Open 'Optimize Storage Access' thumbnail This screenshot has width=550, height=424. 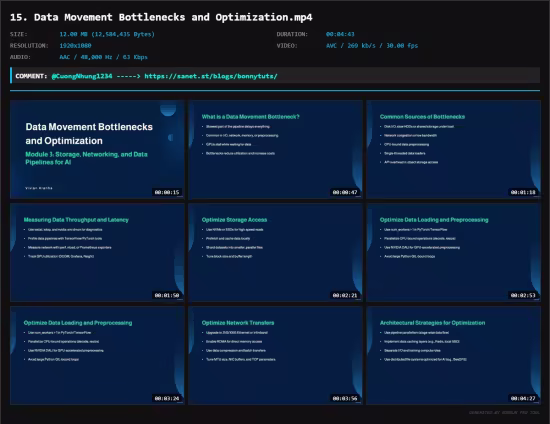[275, 253]
